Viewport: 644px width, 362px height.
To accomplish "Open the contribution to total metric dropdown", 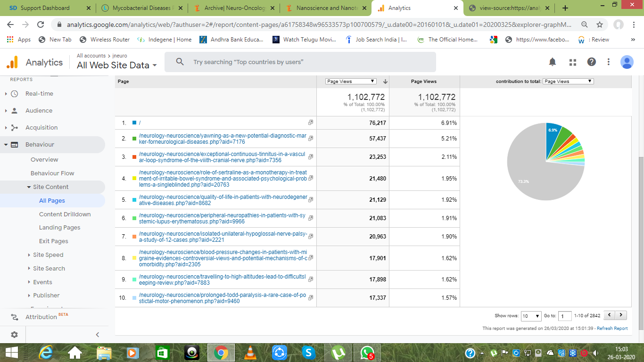I will click(x=568, y=82).
